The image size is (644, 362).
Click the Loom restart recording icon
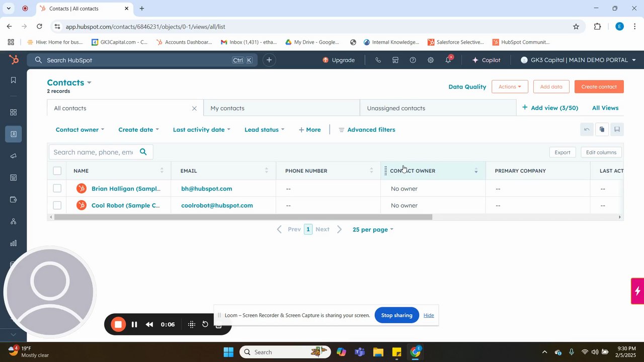[x=205, y=324]
